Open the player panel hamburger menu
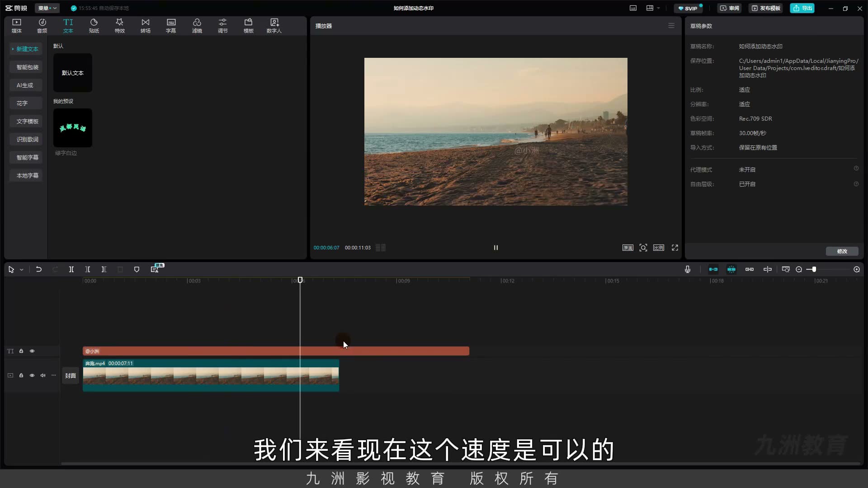Image resolution: width=868 pixels, height=488 pixels. pos(671,26)
